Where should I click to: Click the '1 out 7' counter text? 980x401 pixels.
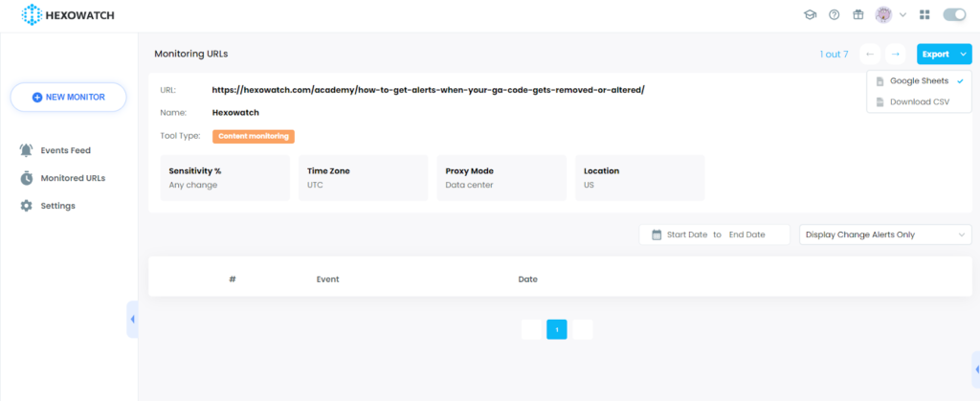click(834, 55)
